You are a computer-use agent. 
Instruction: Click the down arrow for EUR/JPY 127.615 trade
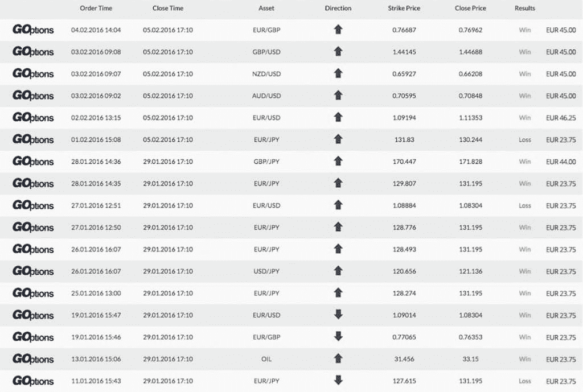(x=338, y=381)
